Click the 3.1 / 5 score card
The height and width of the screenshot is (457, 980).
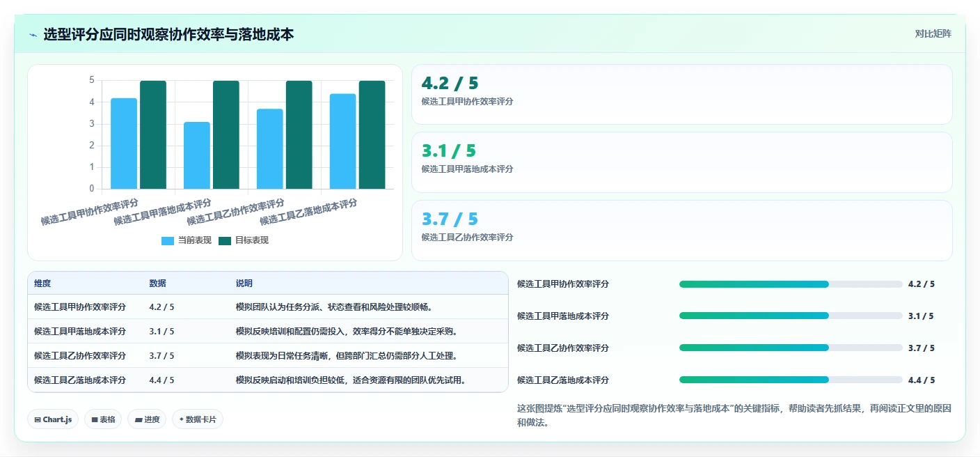click(x=682, y=162)
